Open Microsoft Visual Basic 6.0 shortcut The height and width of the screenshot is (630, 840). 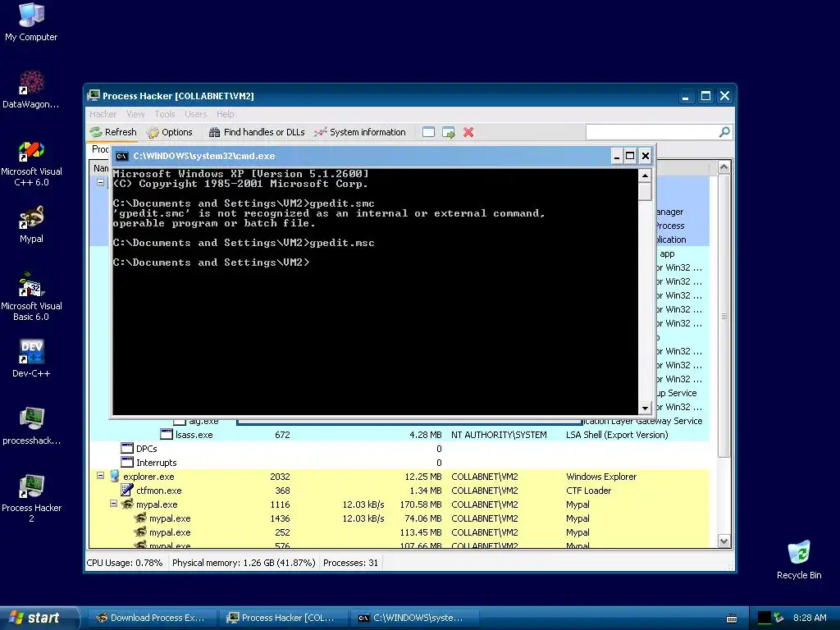pos(31,297)
